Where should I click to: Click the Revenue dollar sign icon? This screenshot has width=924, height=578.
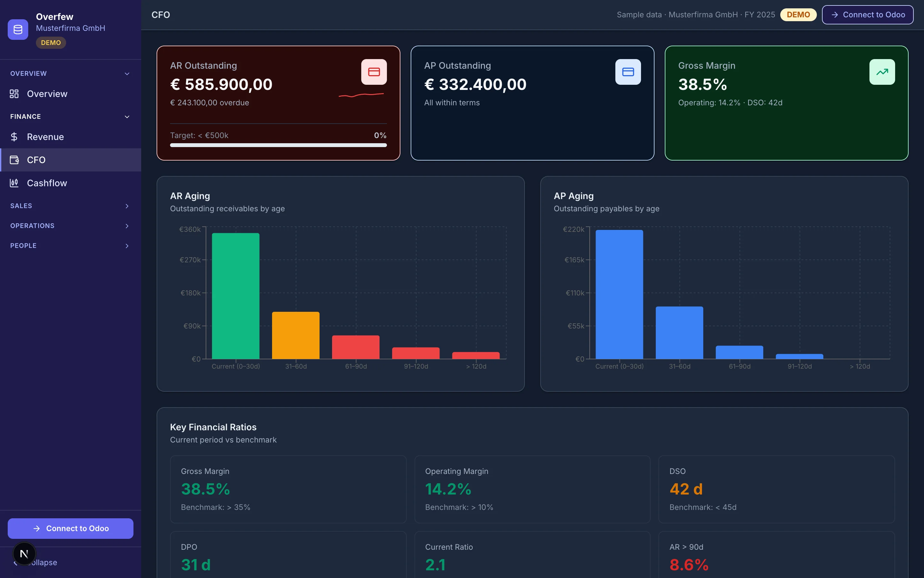(14, 137)
